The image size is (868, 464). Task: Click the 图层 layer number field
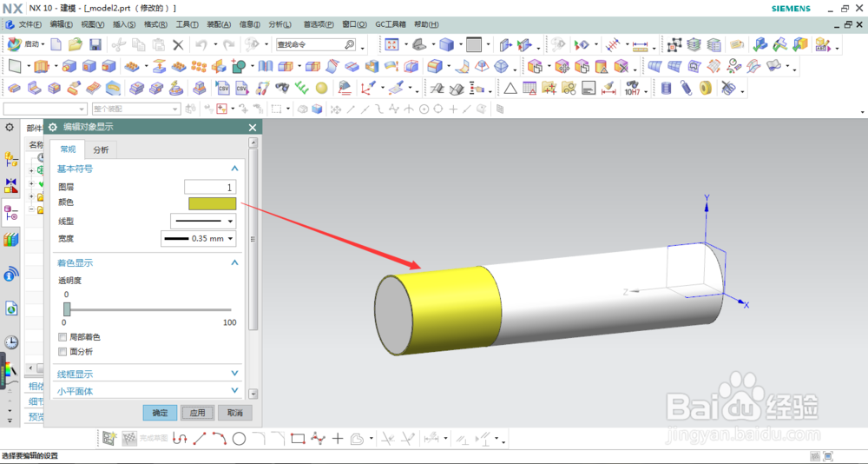210,188
